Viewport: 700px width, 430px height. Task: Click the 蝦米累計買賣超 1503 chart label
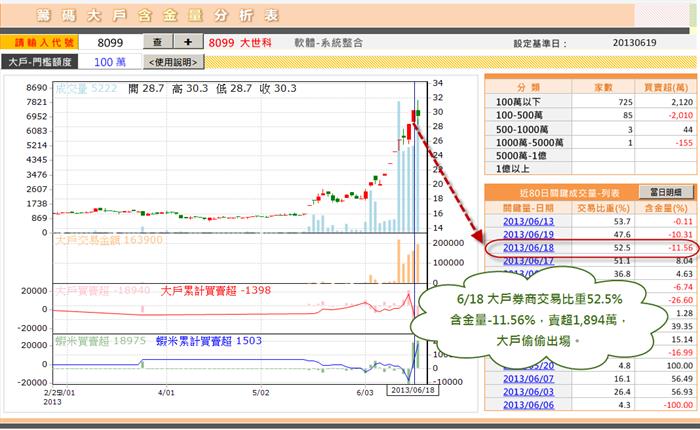click(x=209, y=341)
